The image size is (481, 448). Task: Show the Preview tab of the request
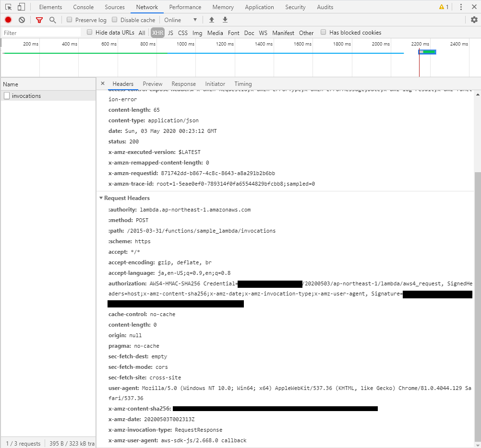[x=153, y=84]
